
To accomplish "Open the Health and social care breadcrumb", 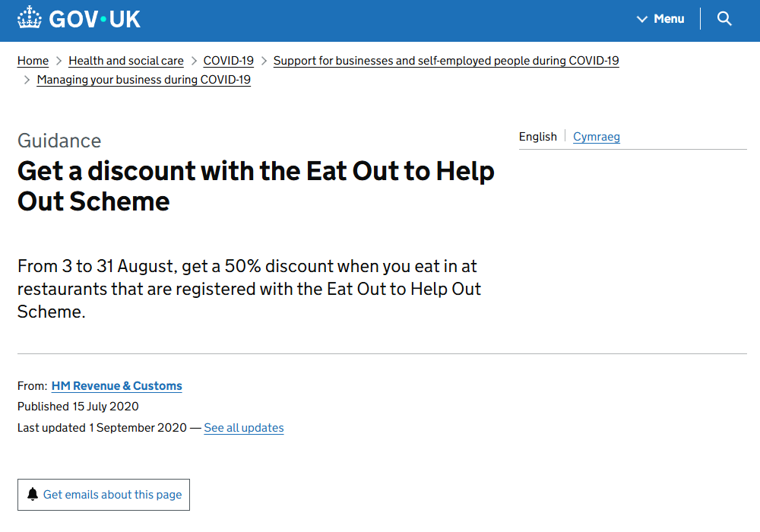I will click(x=125, y=60).
